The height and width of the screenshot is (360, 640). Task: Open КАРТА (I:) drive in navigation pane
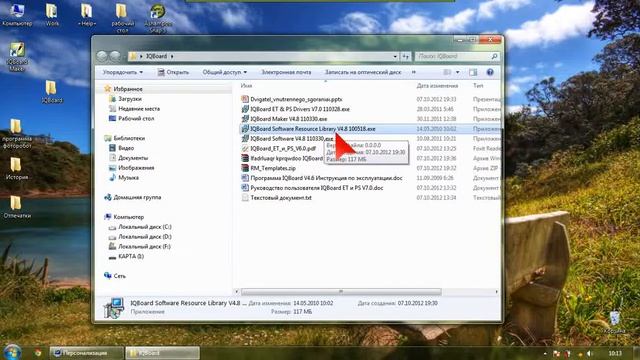131,256
